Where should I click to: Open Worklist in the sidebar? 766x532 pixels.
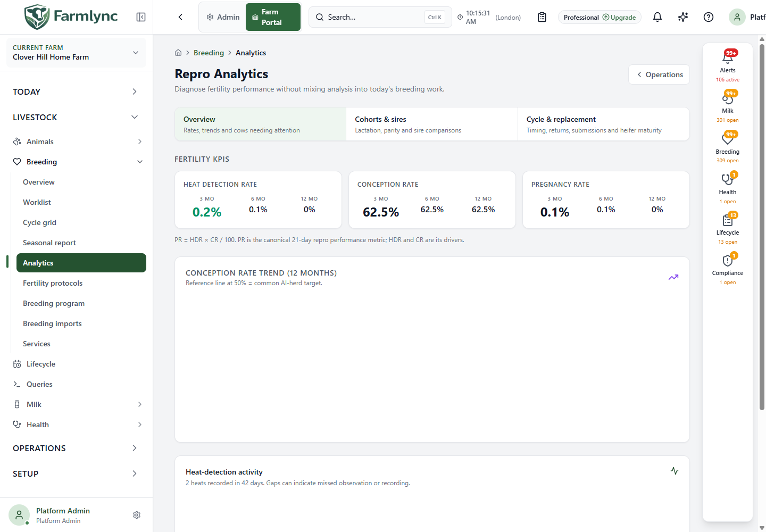81,202
